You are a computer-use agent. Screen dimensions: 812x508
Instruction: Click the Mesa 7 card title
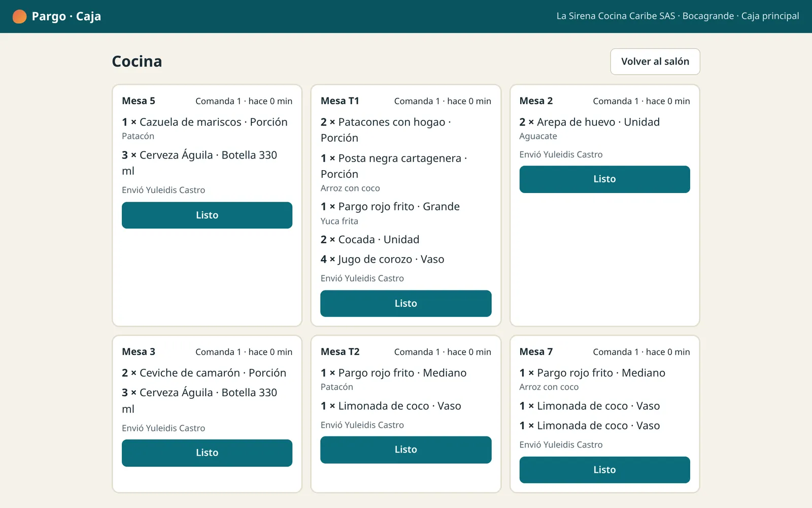[x=536, y=352]
